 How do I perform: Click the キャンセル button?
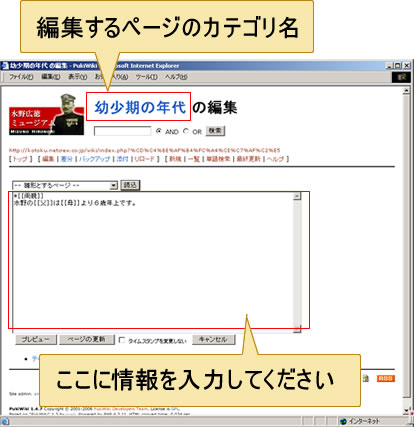coord(213,340)
